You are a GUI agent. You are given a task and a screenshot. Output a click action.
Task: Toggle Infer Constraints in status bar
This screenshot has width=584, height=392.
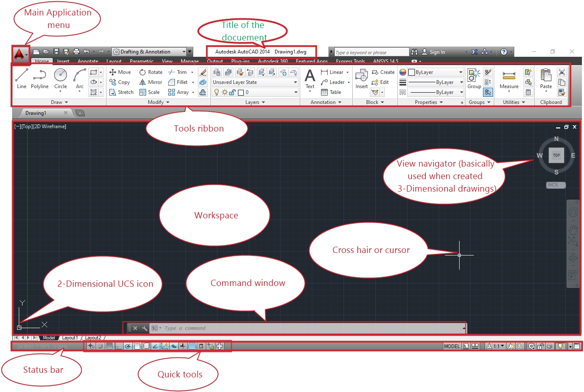tap(91, 346)
